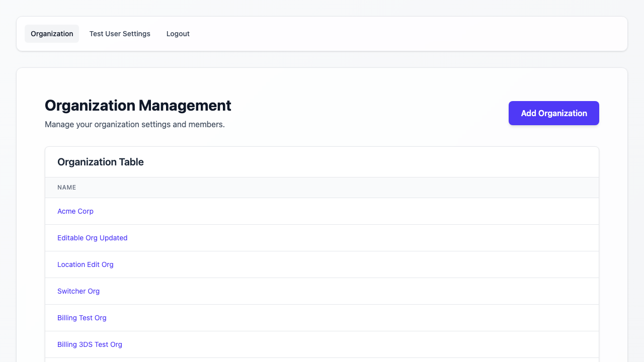Open the Billing 3DS Test Org page
This screenshot has height=362, width=644.
(x=90, y=344)
